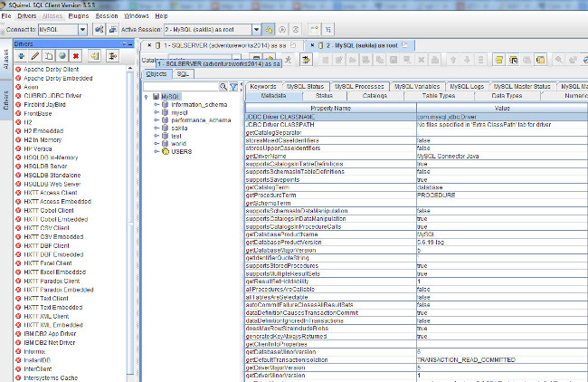The height and width of the screenshot is (382, 588).
Task: Switch to the 1 - SQLSERVER session tab
Action: [x=224, y=45]
